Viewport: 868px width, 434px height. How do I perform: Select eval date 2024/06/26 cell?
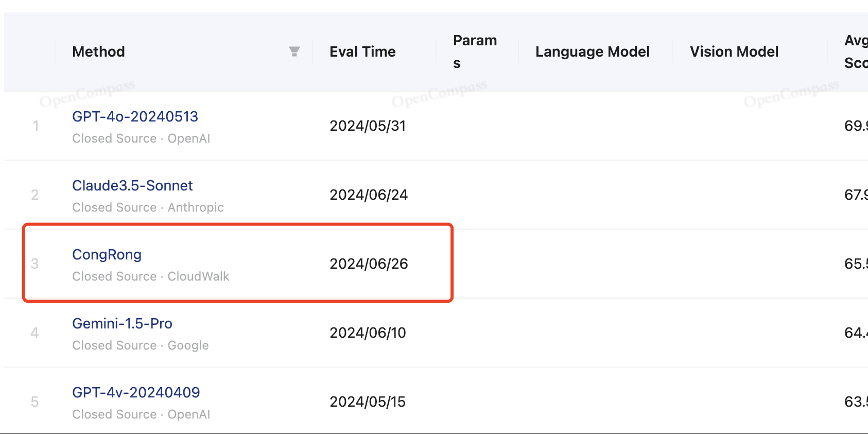click(369, 264)
